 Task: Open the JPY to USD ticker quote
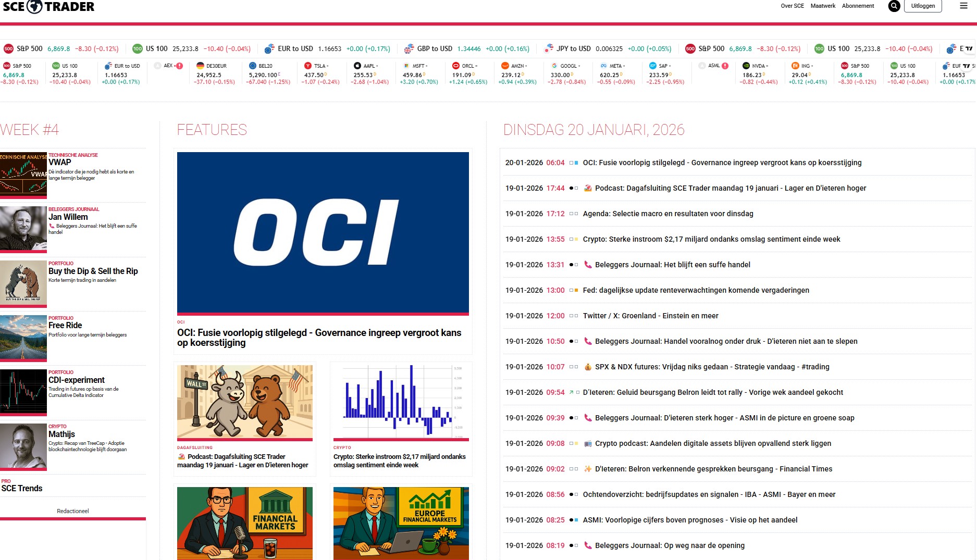tap(608, 48)
